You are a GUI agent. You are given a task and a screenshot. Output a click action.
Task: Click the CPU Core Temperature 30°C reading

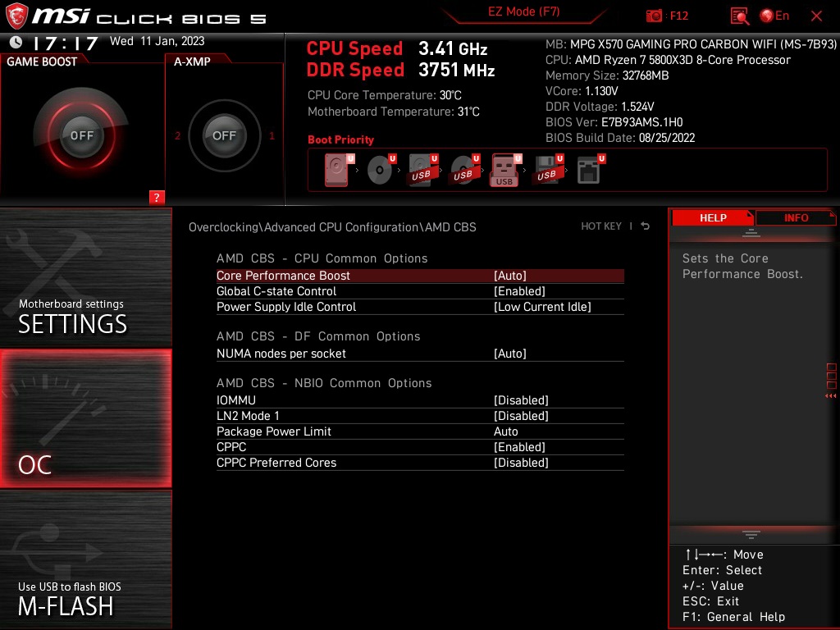384,95
